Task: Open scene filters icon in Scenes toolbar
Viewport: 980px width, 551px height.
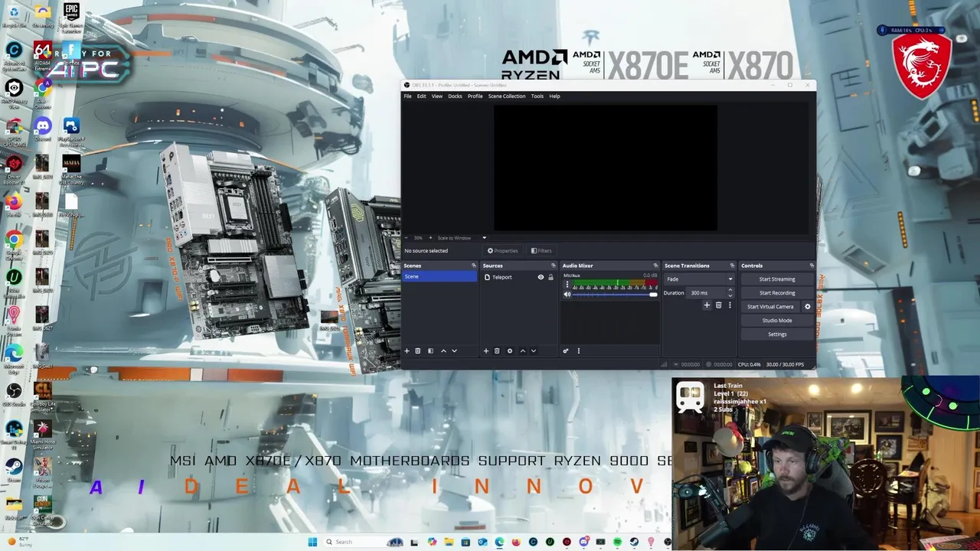Action: point(430,350)
